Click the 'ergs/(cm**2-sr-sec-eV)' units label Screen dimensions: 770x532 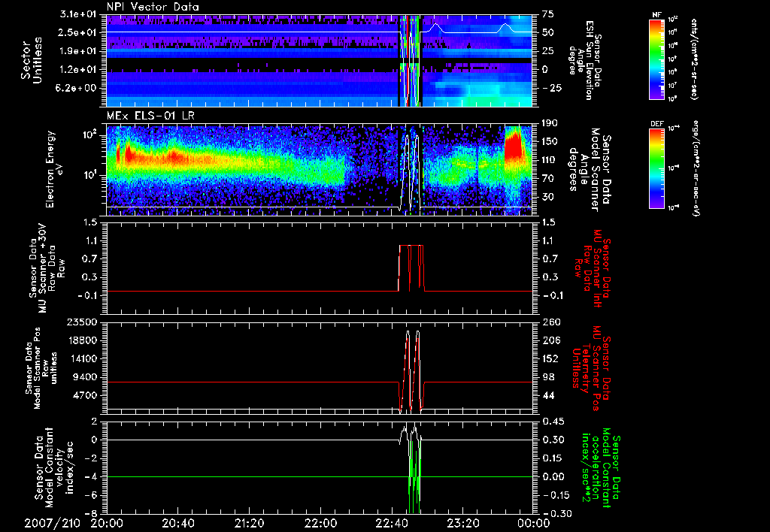point(695,168)
